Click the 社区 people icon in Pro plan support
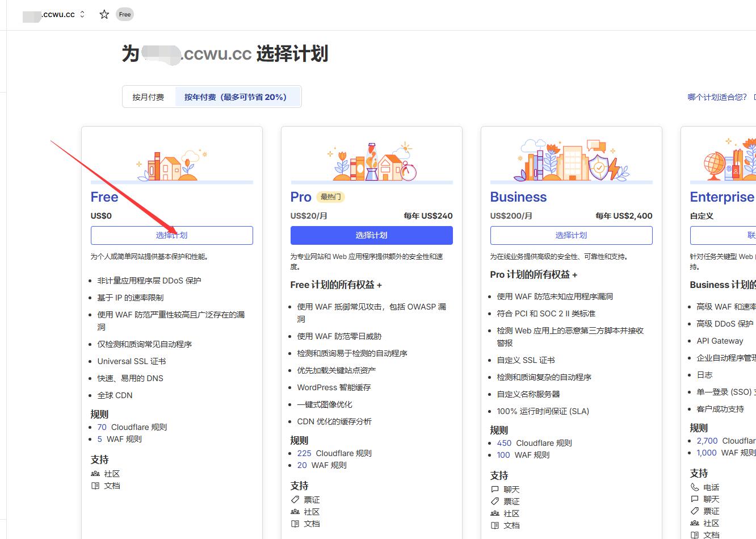This screenshot has height=539, width=756. pos(295,512)
